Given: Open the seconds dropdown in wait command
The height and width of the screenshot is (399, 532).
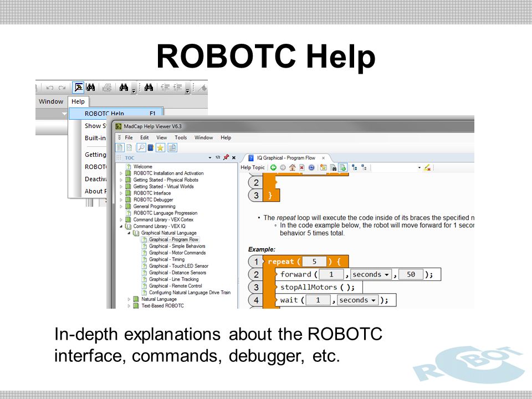Looking at the screenshot, I should click(x=357, y=300).
